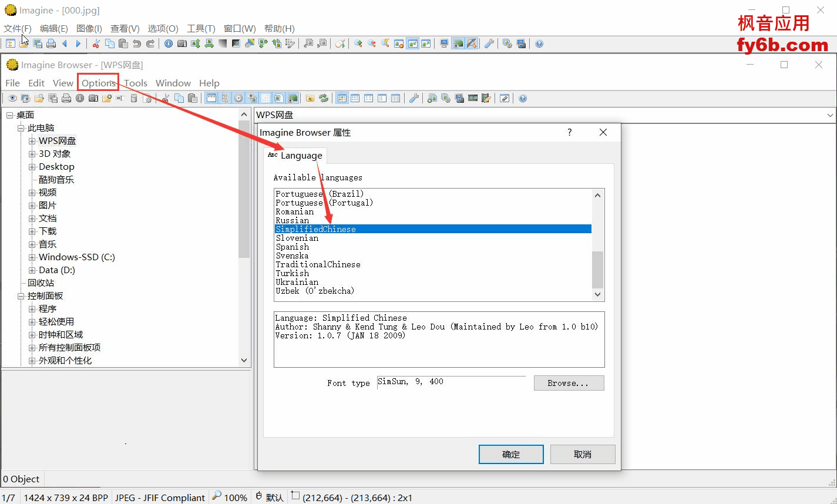Expand the Windows-SSD (C:) tree node

[x=32, y=257]
